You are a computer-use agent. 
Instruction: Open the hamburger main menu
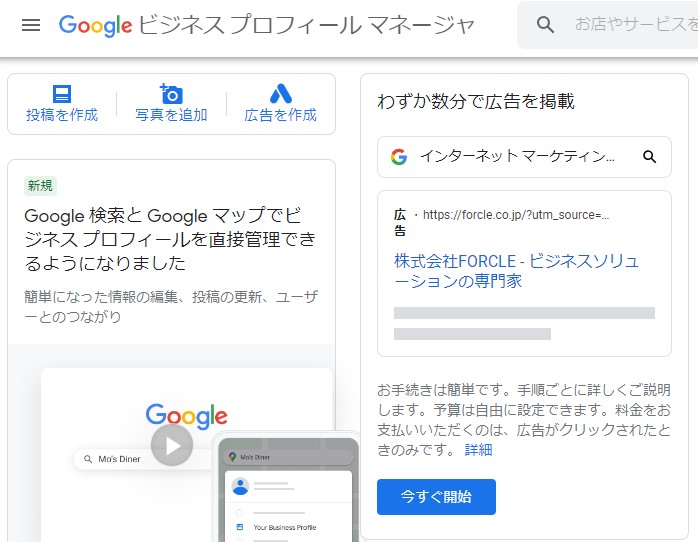click(x=31, y=25)
